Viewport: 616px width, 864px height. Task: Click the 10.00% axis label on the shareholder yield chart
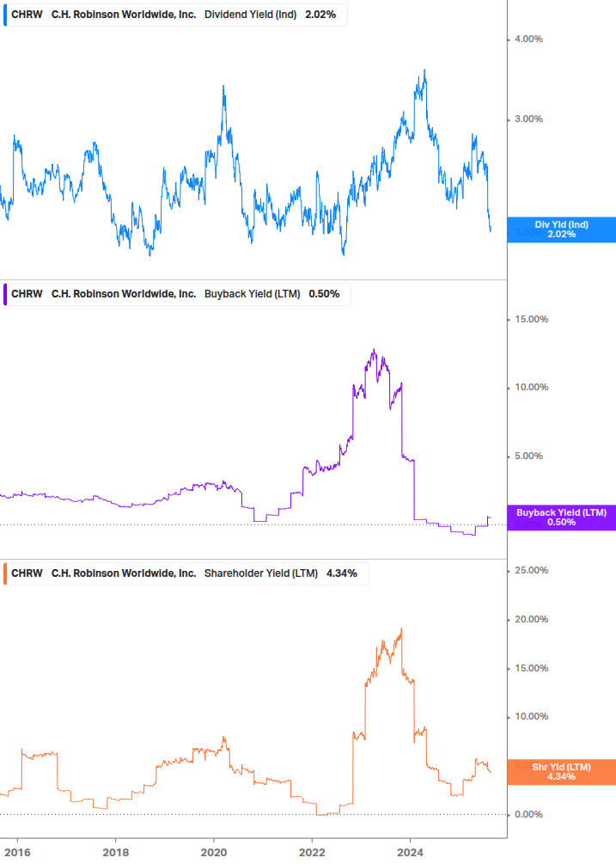(531, 717)
